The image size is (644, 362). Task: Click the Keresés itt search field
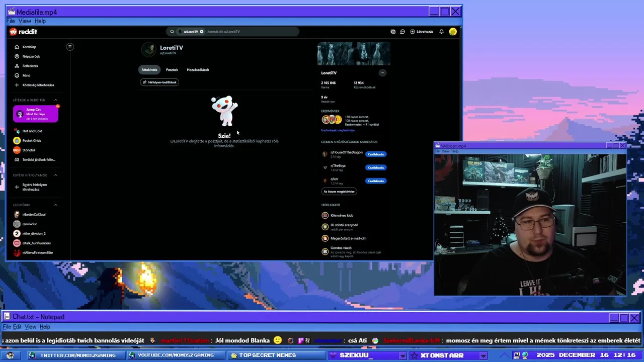click(x=252, y=32)
